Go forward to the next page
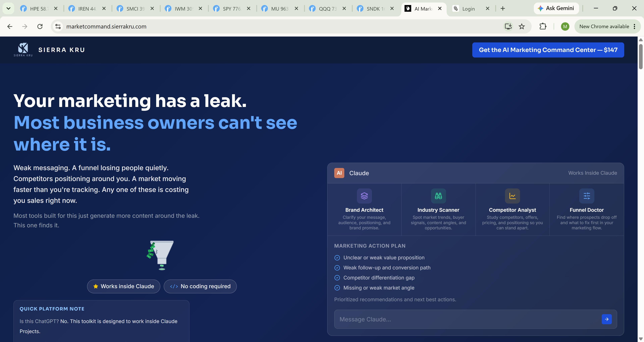This screenshot has width=644, height=342. (x=25, y=26)
